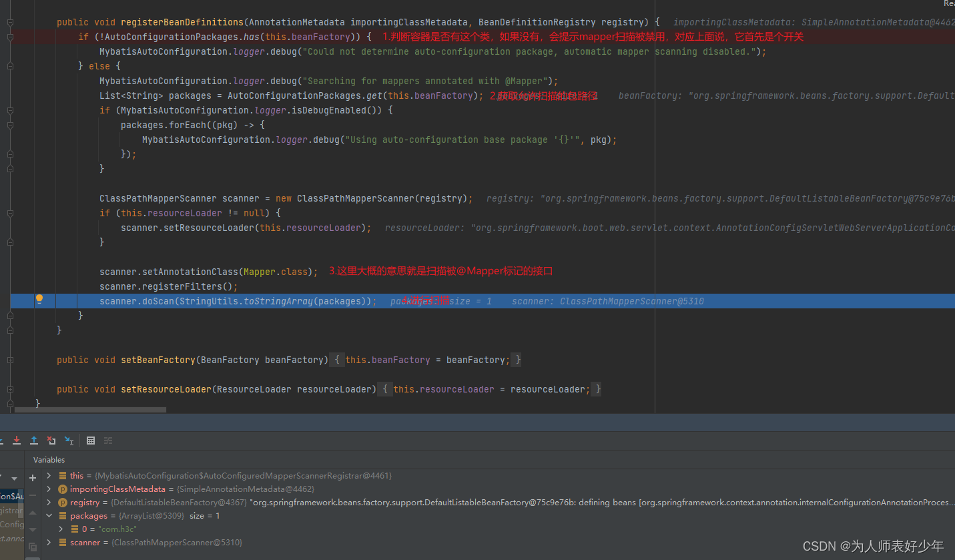
Task: Expand the registry variable node
Action: click(x=49, y=503)
